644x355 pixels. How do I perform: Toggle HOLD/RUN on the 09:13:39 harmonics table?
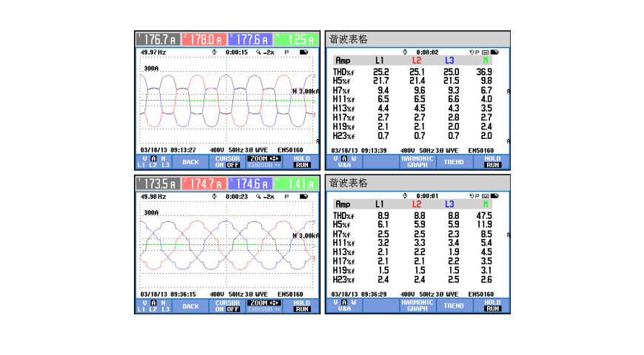(492, 161)
